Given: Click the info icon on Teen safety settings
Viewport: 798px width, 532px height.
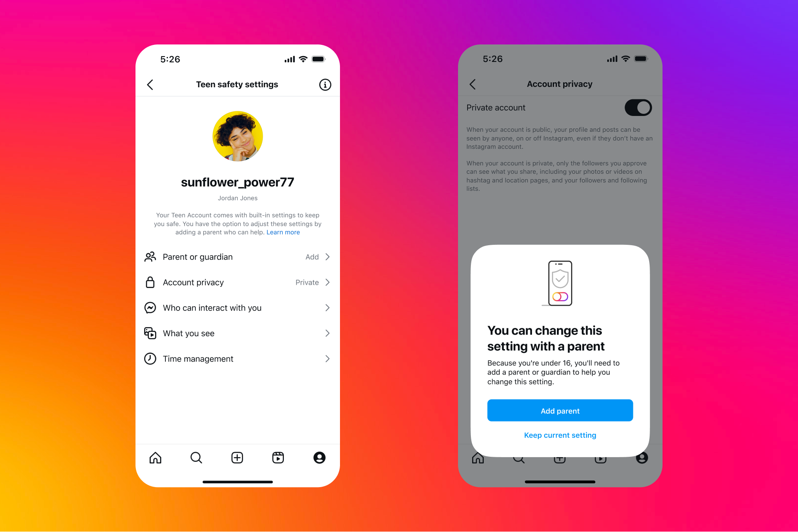Looking at the screenshot, I should (x=325, y=84).
